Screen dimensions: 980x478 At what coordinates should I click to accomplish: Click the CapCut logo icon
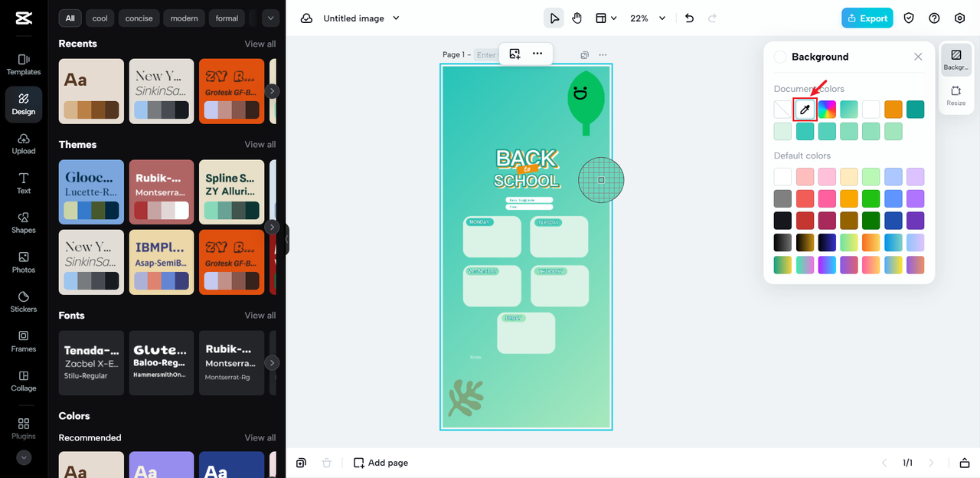23,18
